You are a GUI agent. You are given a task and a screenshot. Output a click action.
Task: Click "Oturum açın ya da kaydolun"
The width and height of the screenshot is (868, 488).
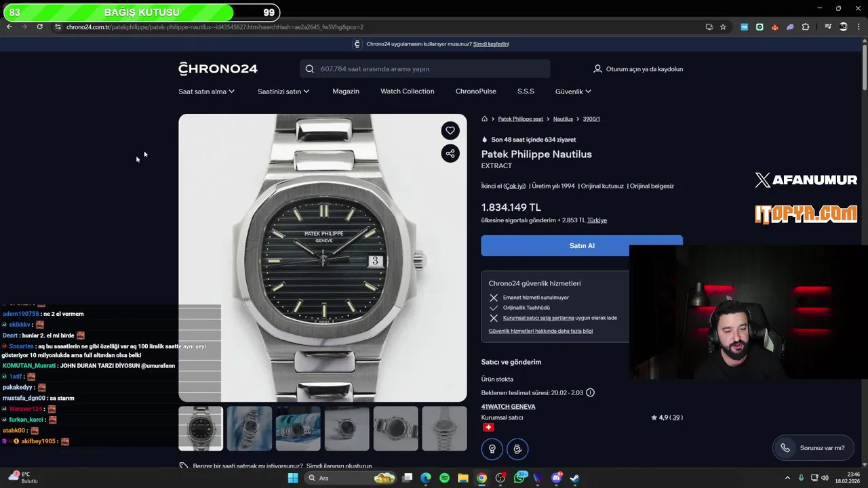click(644, 68)
